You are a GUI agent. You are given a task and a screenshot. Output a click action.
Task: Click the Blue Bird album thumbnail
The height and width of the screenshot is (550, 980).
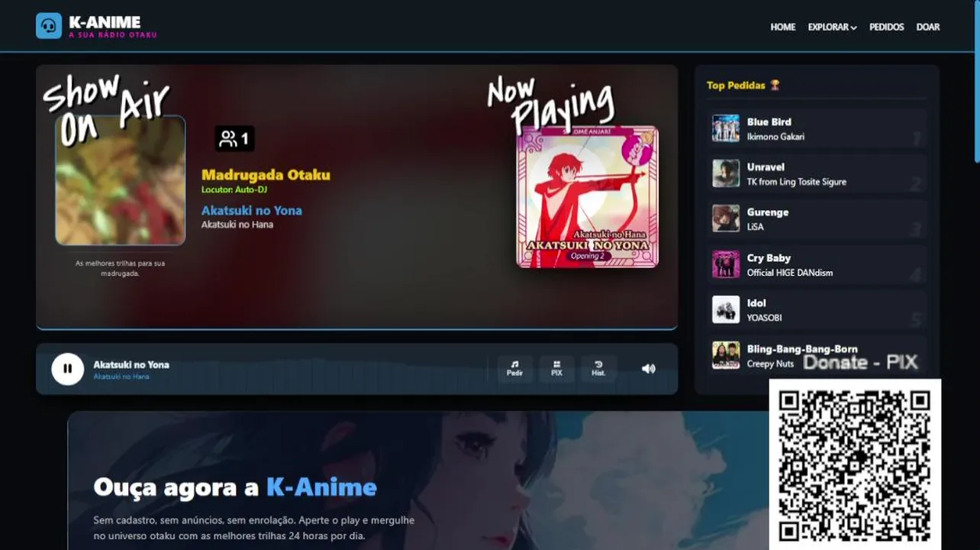point(726,128)
